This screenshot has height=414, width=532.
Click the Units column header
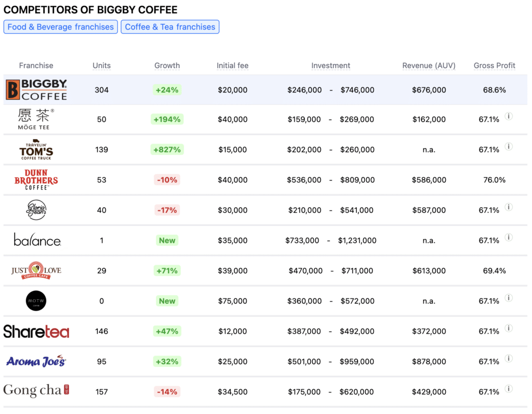[x=101, y=65]
